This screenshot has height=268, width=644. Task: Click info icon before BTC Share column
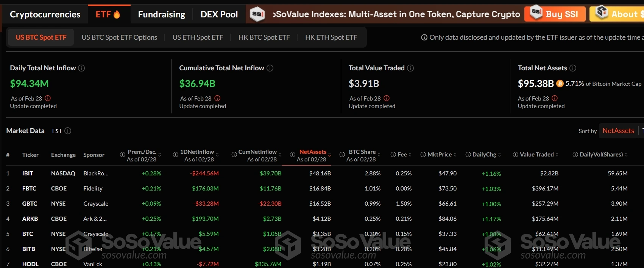[342, 155]
